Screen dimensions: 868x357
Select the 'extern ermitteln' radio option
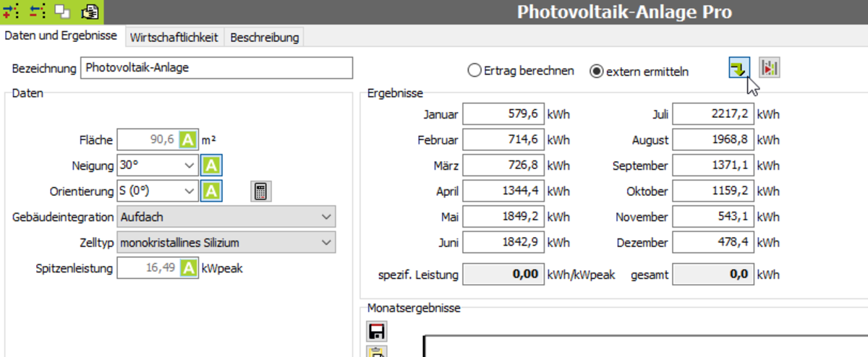click(597, 71)
